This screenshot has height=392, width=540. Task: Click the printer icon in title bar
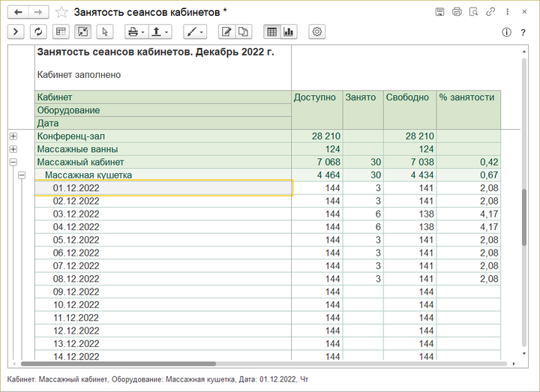457,12
